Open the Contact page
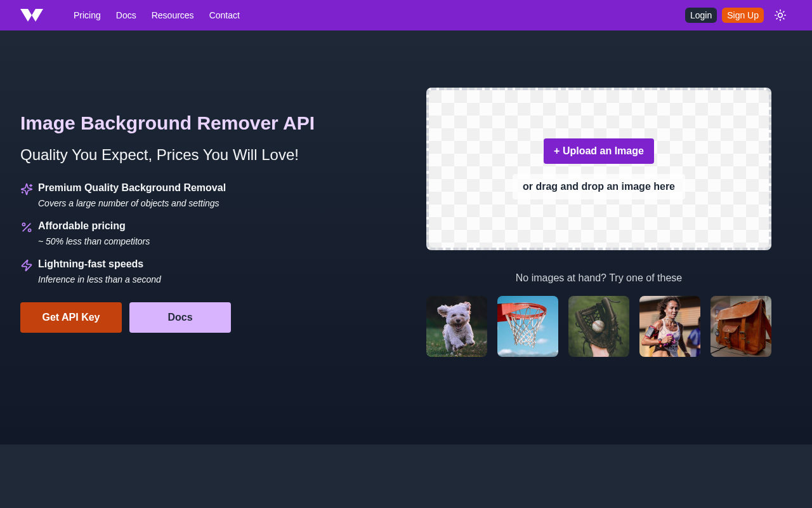 point(225,15)
